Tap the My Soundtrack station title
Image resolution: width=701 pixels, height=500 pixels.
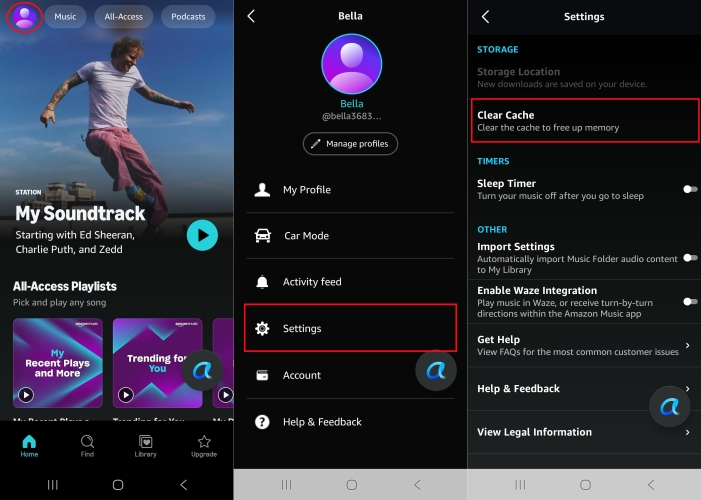[80, 213]
